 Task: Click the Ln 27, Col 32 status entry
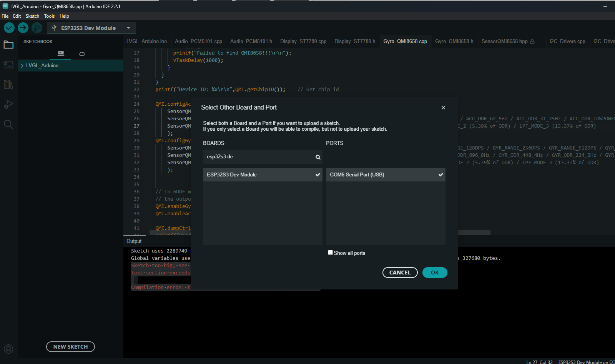click(539, 362)
